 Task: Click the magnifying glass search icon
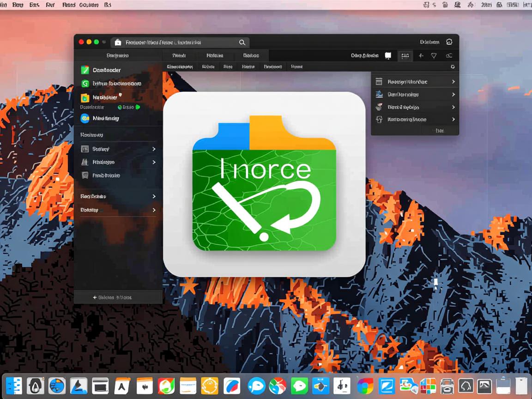tap(242, 42)
